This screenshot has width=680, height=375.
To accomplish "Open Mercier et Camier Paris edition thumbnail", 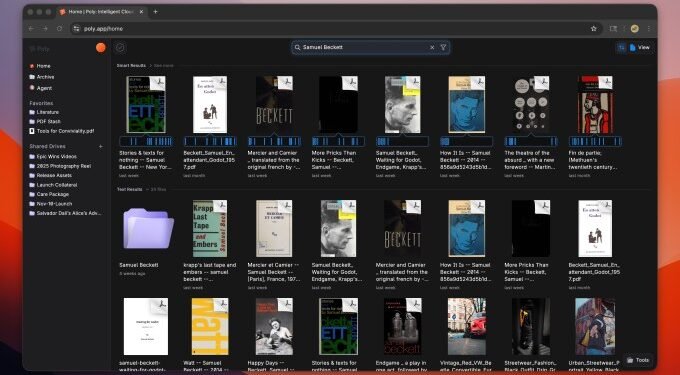I will click(274, 228).
